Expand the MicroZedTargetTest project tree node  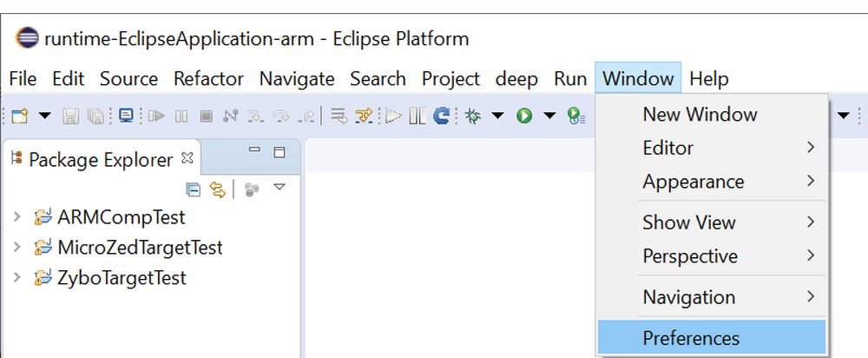click(x=16, y=247)
